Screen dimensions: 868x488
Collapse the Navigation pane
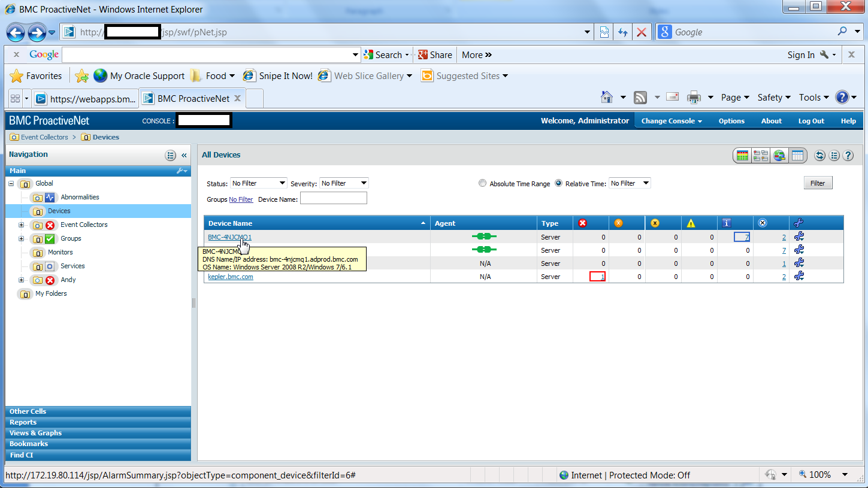point(184,155)
